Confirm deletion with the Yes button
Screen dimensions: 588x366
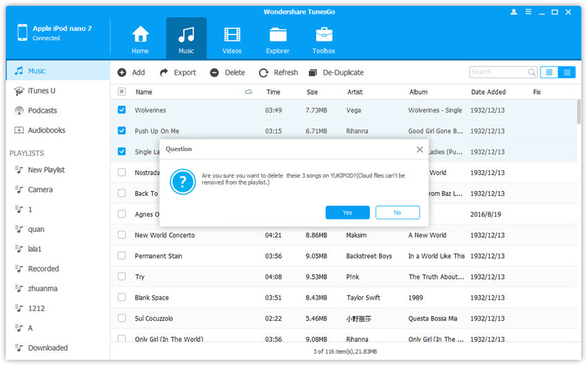click(347, 212)
